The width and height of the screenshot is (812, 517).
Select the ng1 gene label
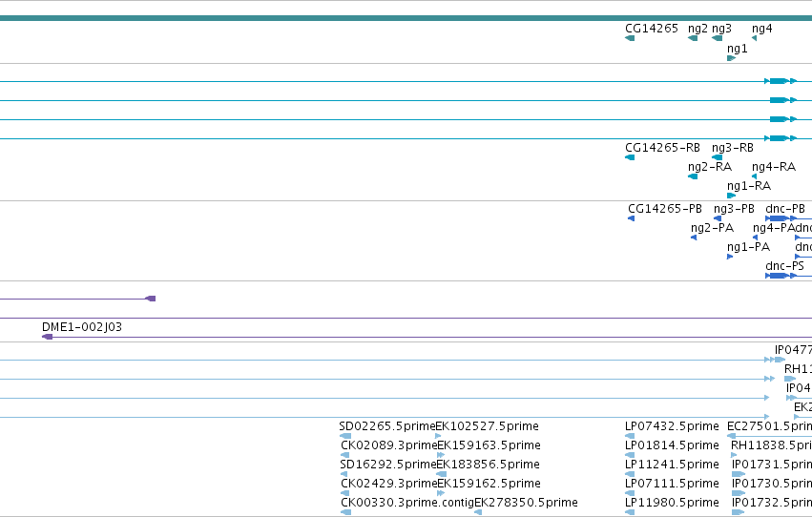coord(737,49)
